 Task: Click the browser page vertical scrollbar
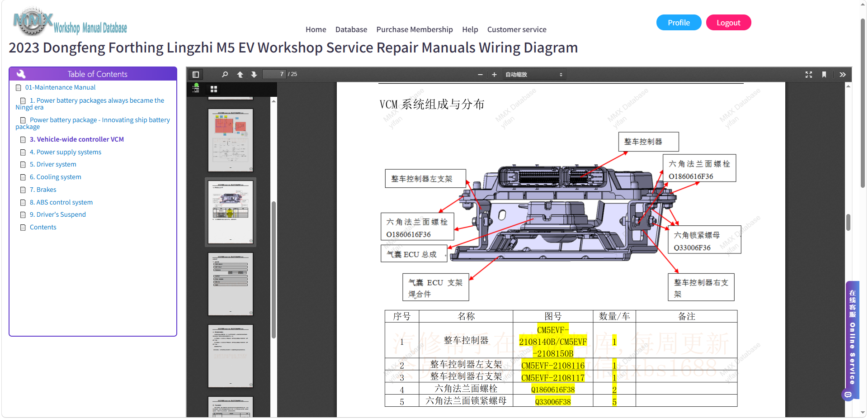coord(863,103)
